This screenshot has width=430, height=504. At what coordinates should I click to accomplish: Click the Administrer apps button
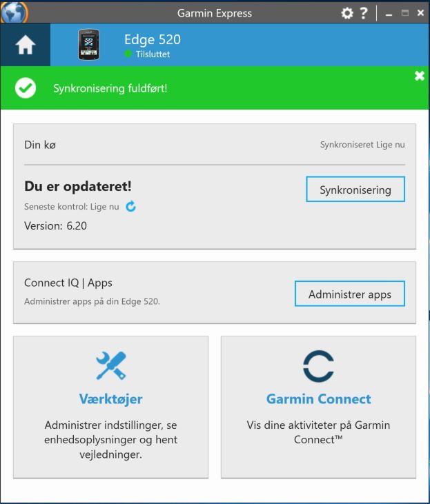pos(350,294)
